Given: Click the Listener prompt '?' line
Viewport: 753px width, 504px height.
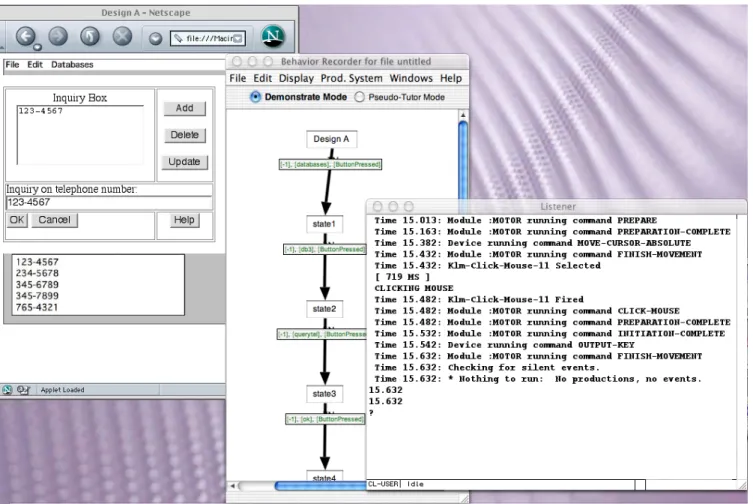Looking at the screenshot, I should 371,413.
